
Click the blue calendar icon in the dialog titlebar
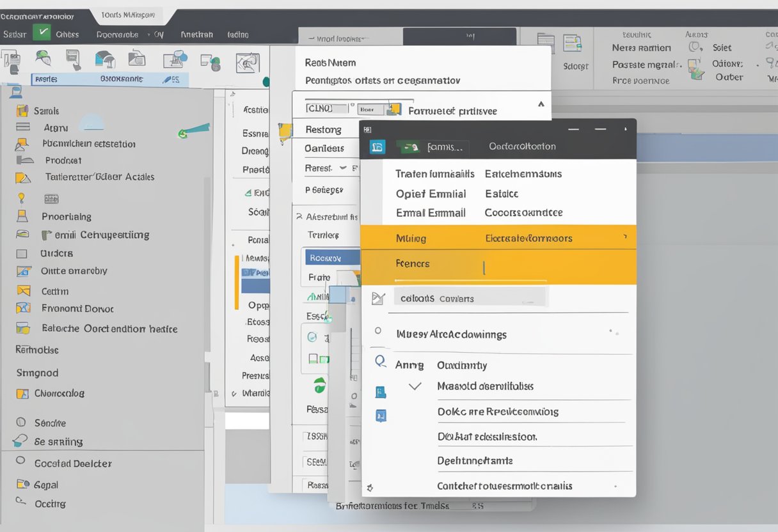pyautogui.click(x=377, y=146)
